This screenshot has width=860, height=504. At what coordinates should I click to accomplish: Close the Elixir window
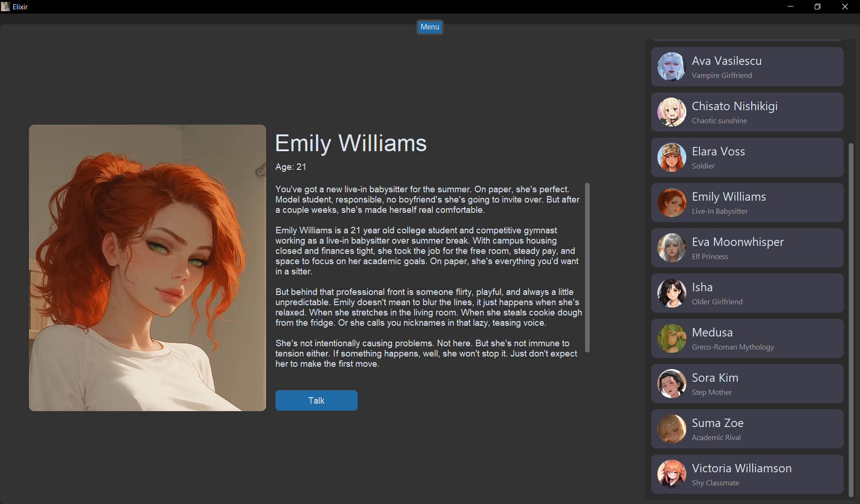[x=845, y=7]
